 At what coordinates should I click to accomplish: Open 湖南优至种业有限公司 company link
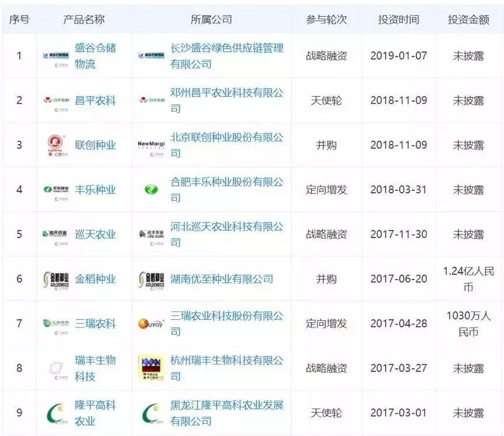pos(222,279)
